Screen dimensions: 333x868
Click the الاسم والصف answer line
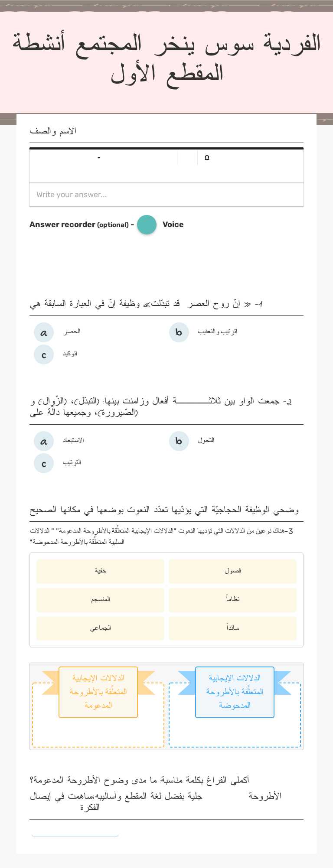(166, 140)
